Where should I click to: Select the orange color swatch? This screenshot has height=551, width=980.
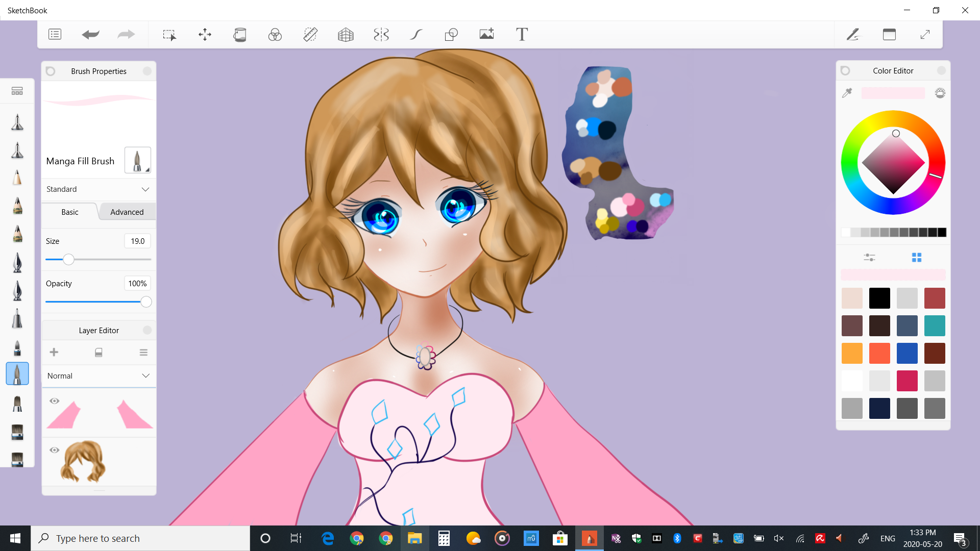coord(852,353)
